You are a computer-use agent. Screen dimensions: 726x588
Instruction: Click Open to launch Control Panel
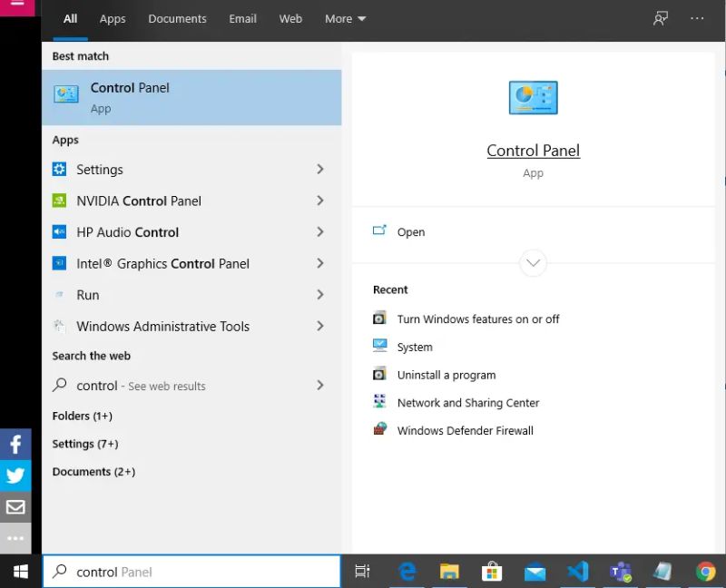pyautogui.click(x=410, y=231)
